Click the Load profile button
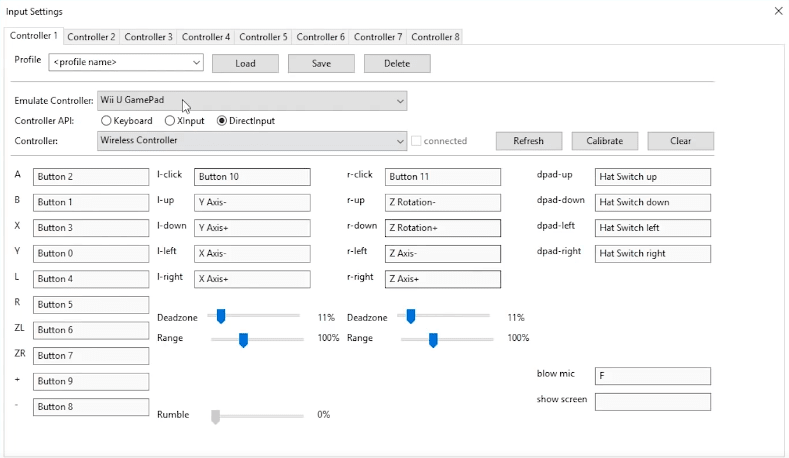This screenshot has height=458, width=789. [x=245, y=63]
